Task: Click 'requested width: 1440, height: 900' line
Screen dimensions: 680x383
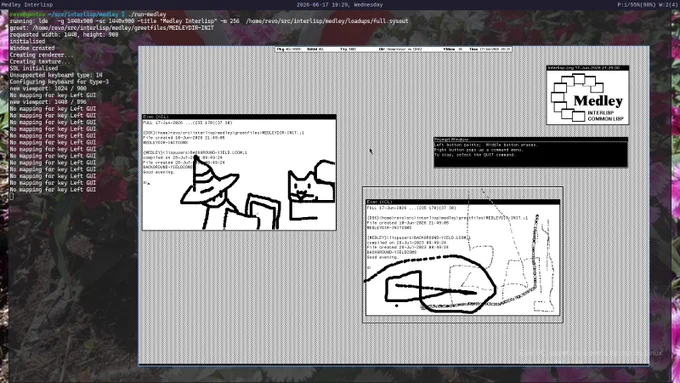Action: [x=64, y=35]
